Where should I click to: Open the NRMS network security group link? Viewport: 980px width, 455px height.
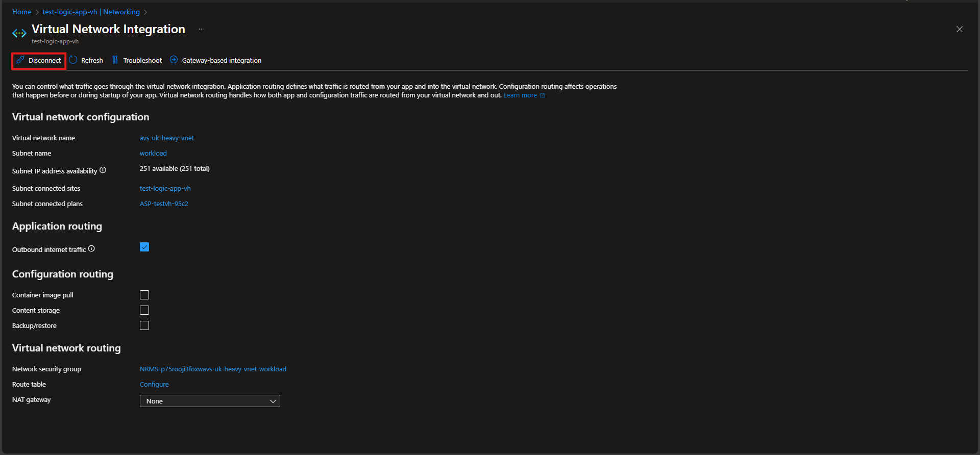coord(213,369)
